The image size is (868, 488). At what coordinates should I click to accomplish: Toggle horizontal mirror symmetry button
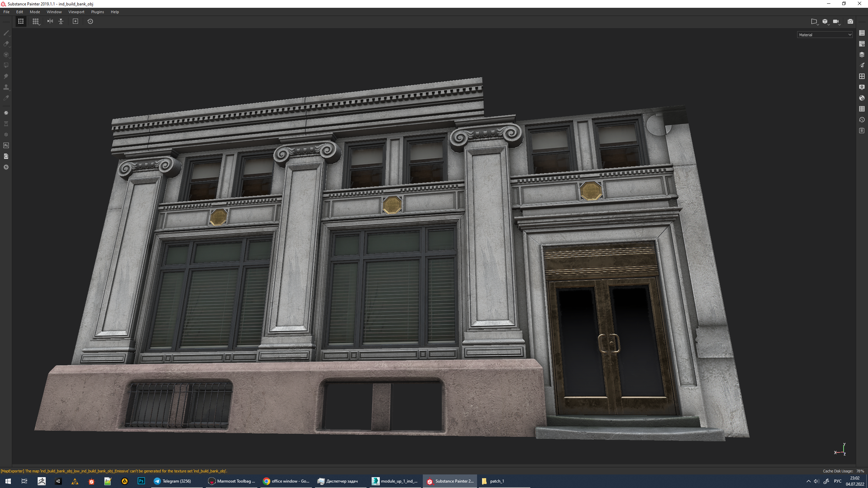(50, 21)
